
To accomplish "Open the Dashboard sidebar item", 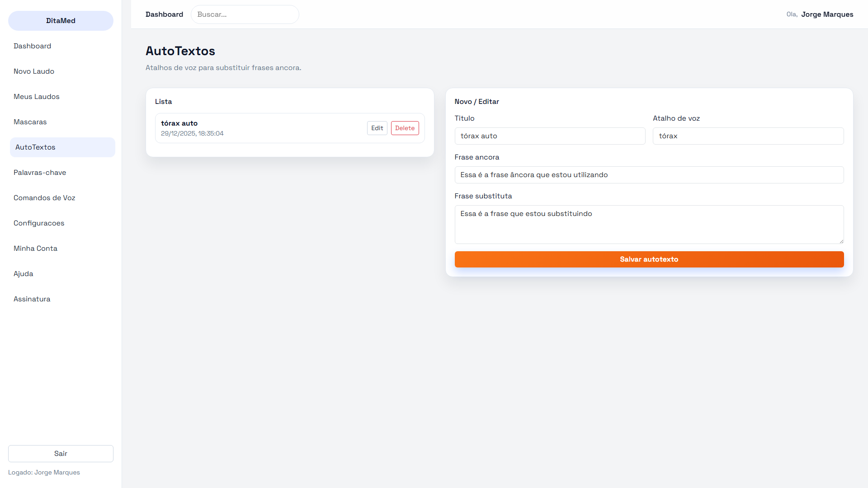I will click(33, 46).
